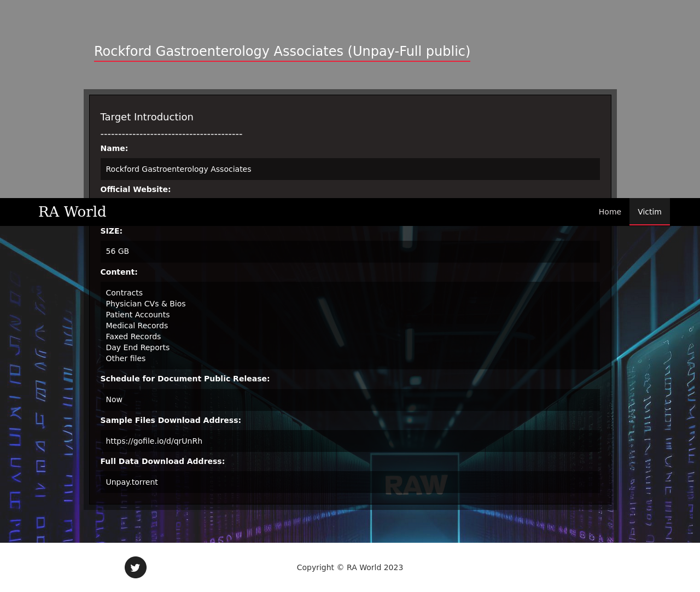The width and height of the screenshot is (700, 592).
Task: Click the Copyright RA World 2023 text
Action: 349,567
